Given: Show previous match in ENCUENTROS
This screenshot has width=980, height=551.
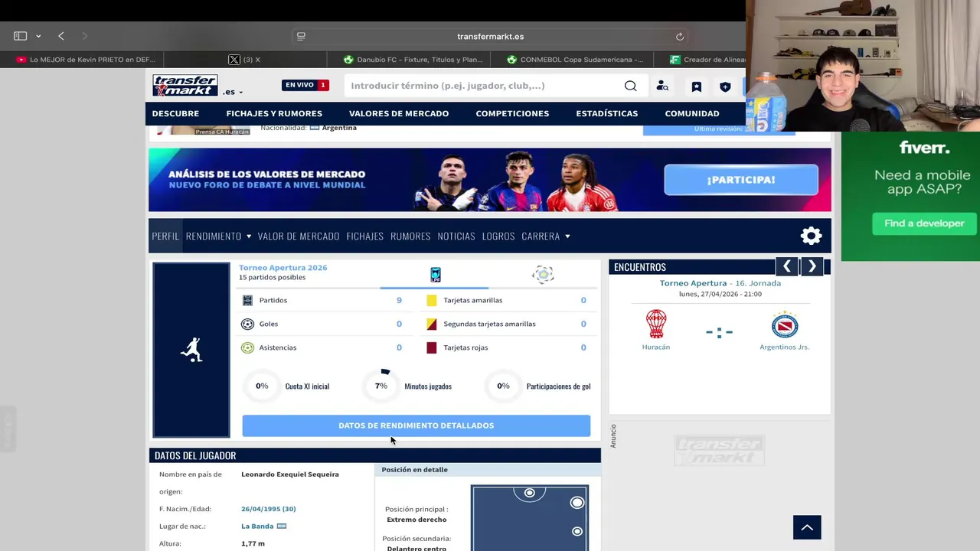Looking at the screenshot, I should click(787, 266).
